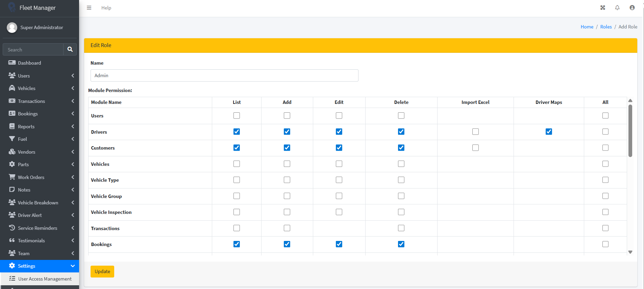Collapse the Settings menu chevron

tap(73, 266)
